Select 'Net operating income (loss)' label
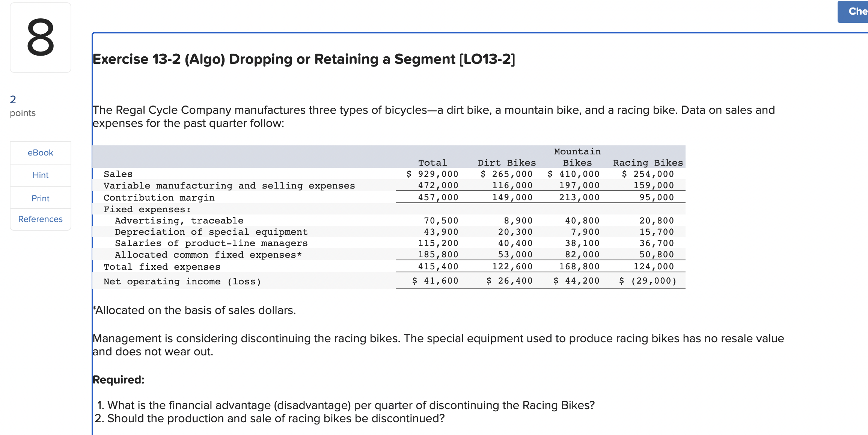868x435 pixels. (182, 281)
